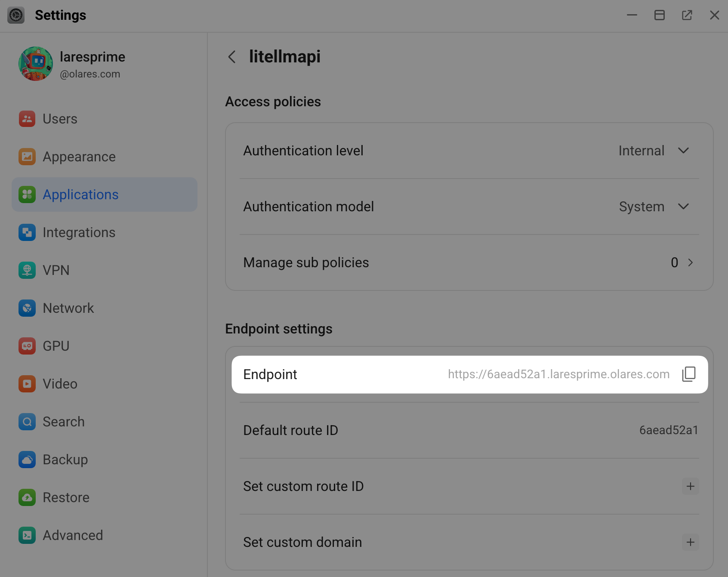Expand the Authentication level dropdown
728x577 pixels.
683,151
